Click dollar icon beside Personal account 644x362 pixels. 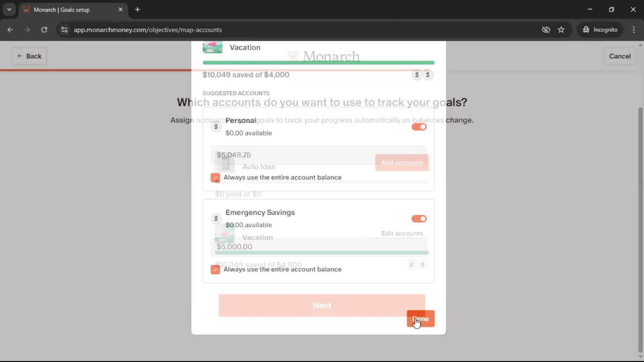(x=216, y=127)
